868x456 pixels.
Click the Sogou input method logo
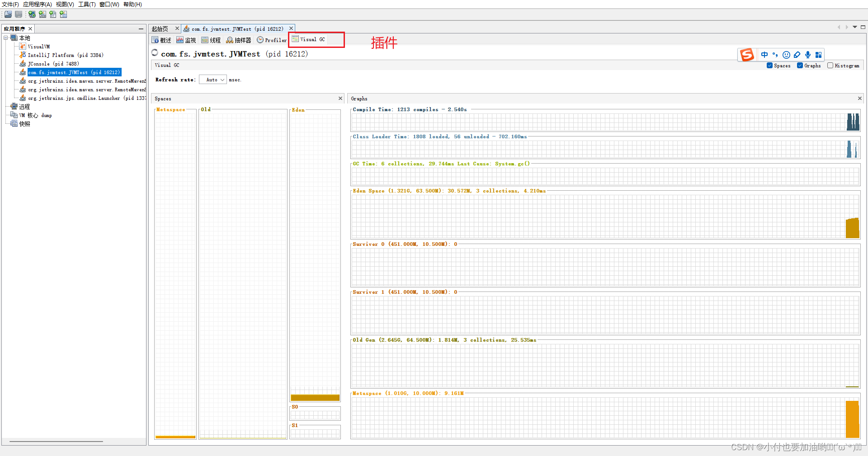pos(747,55)
